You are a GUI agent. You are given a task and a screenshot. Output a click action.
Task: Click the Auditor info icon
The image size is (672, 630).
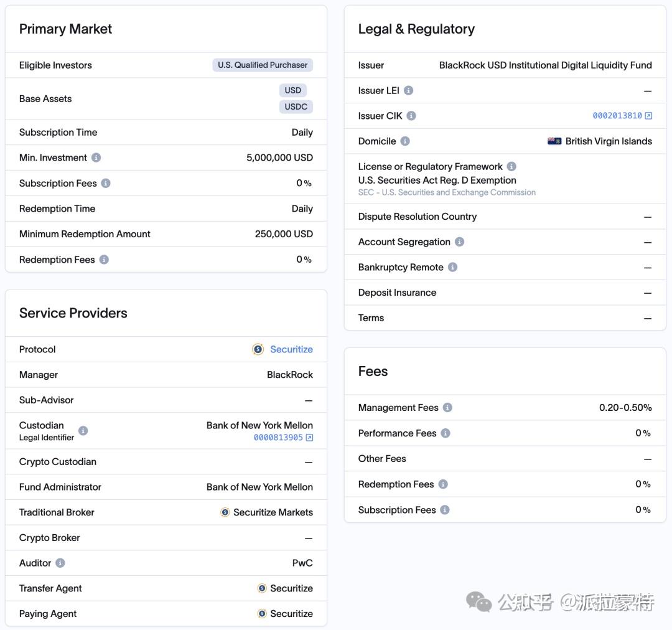[60, 563]
